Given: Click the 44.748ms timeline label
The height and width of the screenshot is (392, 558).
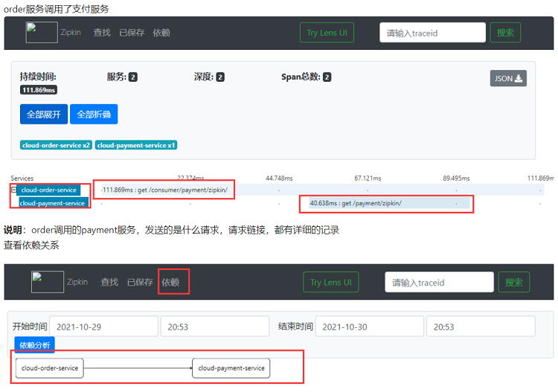Looking at the screenshot, I should (279, 179).
